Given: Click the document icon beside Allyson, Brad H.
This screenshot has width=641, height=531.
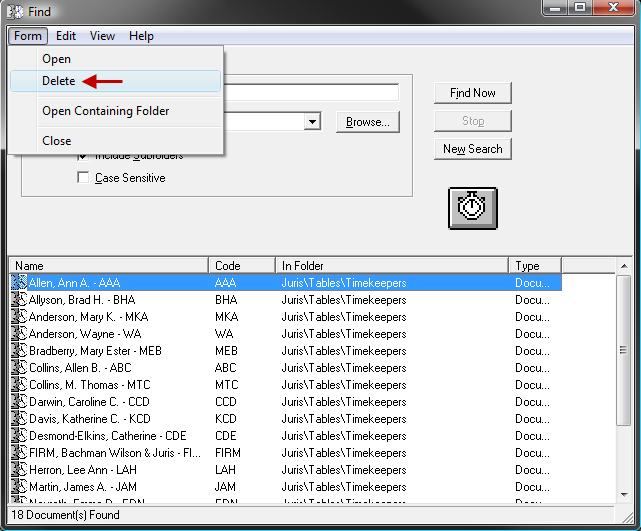Looking at the screenshot, I should (x=19, y=300).
